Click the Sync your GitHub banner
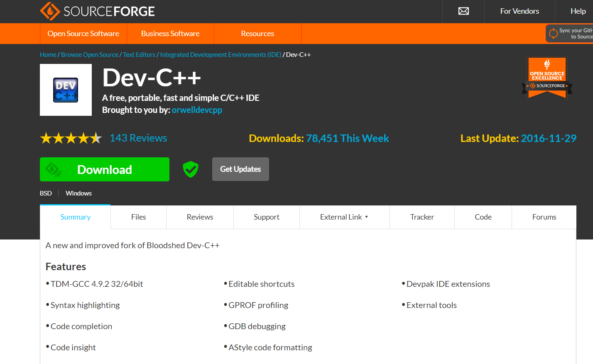 click(x=569, y=34)
